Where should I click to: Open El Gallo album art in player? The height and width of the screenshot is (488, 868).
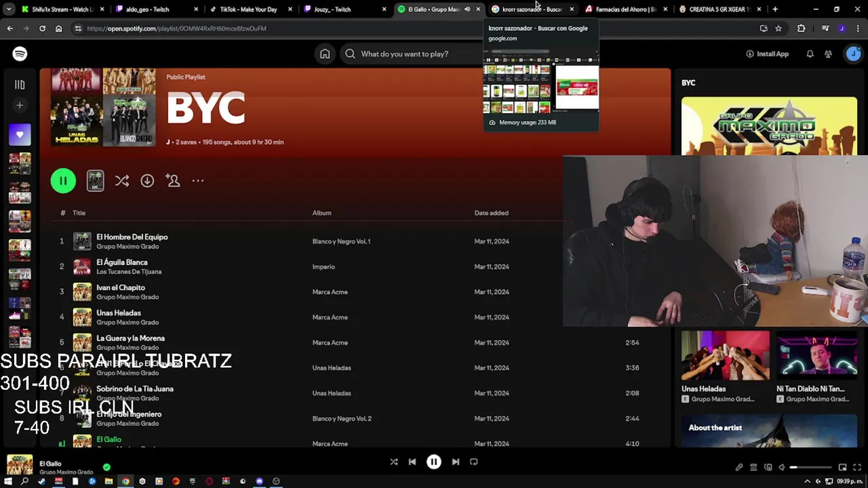coord(20,465)
